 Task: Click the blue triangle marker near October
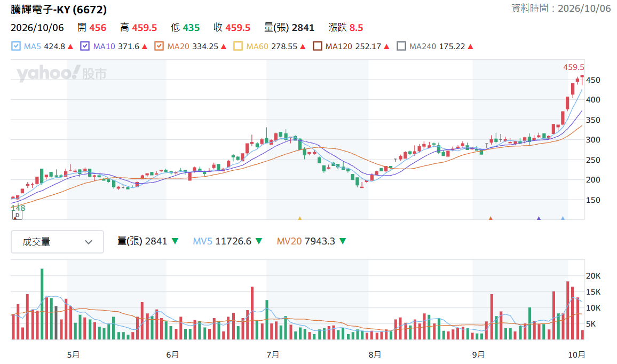coord(563,218)
